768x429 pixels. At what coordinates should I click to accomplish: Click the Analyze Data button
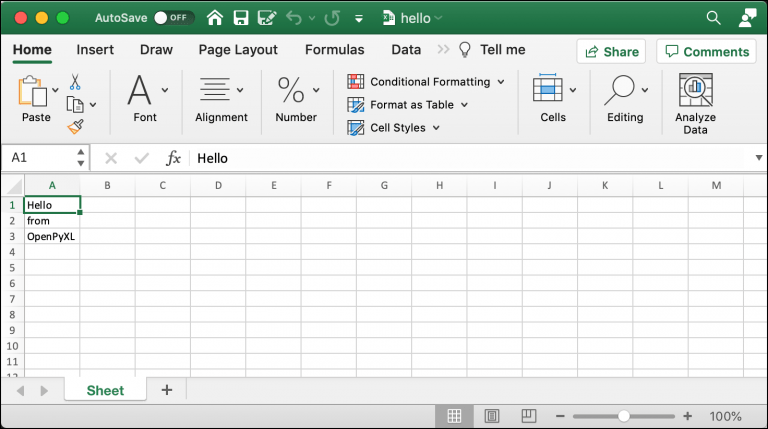(696, 104)
